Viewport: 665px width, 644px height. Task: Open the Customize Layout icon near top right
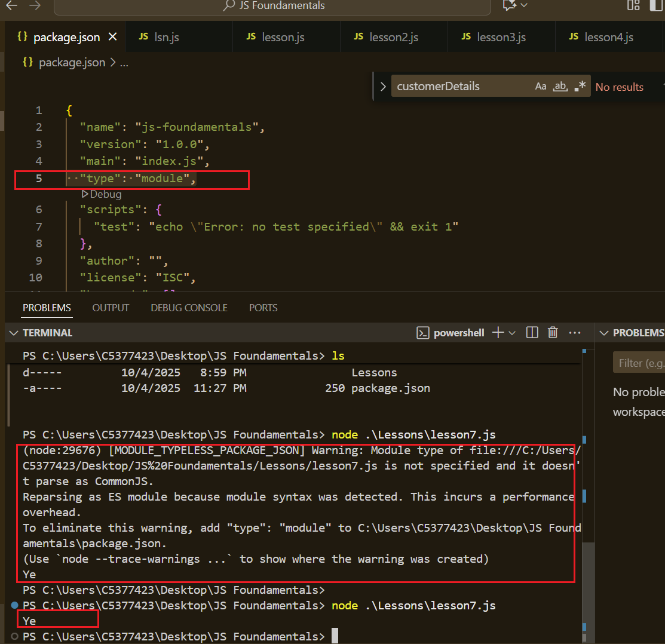[633, 5]
